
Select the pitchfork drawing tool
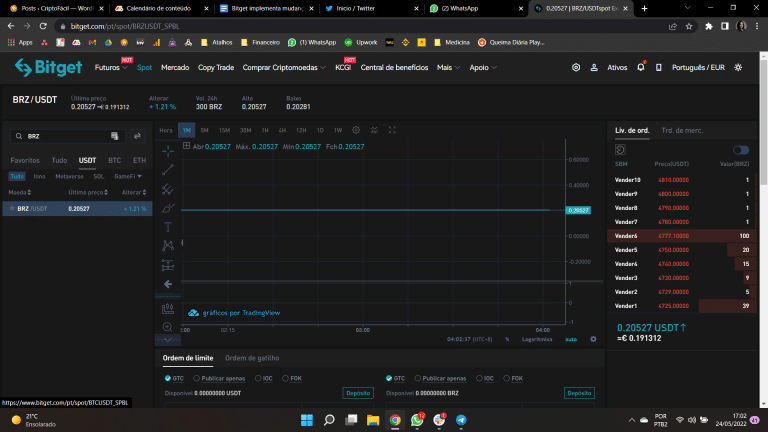click(x=168, y=189)
